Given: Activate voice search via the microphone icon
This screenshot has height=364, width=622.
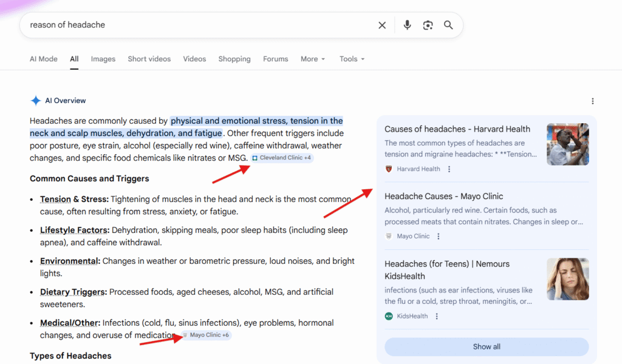Looking at the screenshot, I should coord(407,25).
